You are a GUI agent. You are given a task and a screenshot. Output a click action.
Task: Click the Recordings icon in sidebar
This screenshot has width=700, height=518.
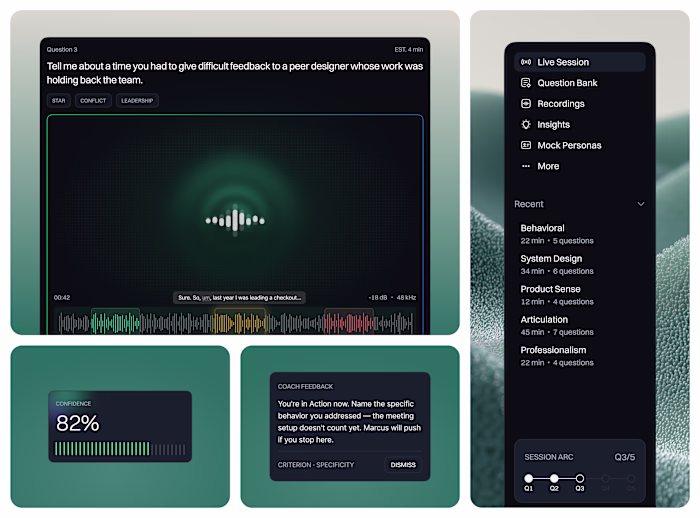[526, 104]
